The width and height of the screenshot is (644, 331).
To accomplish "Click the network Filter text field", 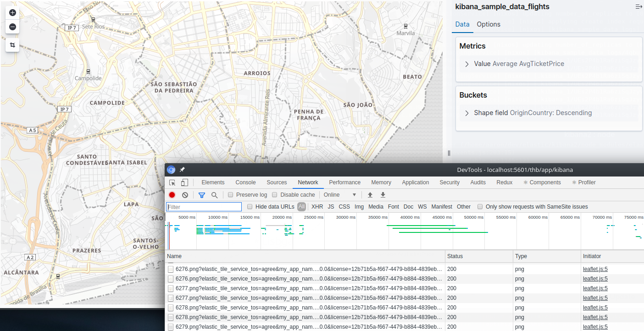I will coord(204,207).
